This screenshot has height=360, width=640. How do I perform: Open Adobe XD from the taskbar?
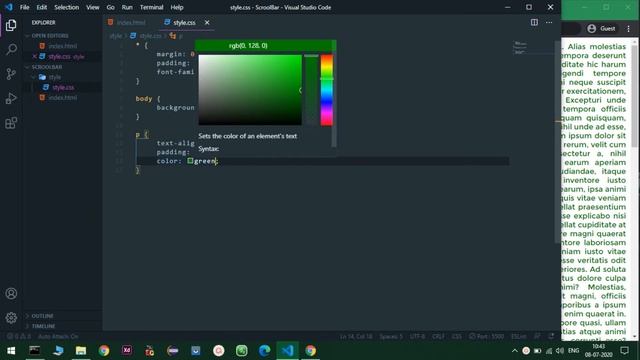(x=127, y=351)
